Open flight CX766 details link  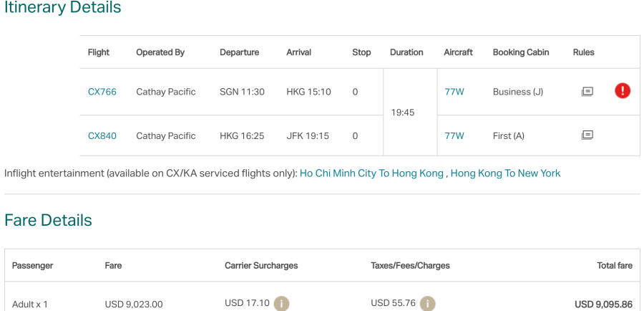(102, 92)
